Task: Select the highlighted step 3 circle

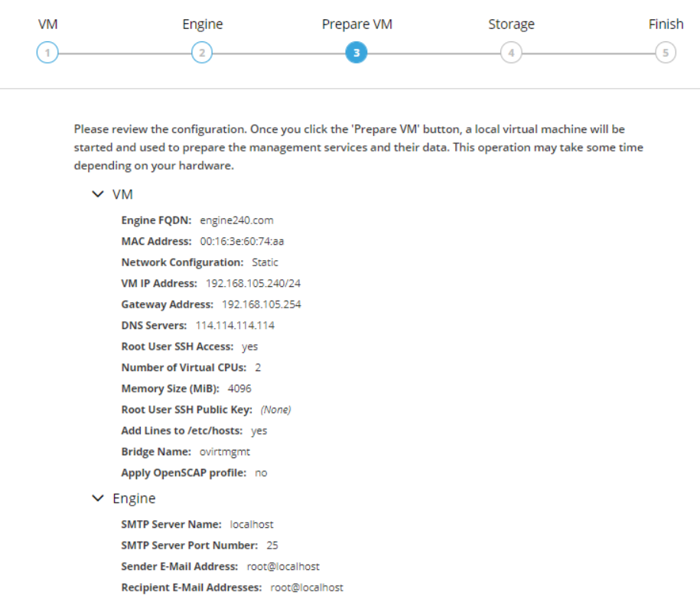Action: pos(357,53)
